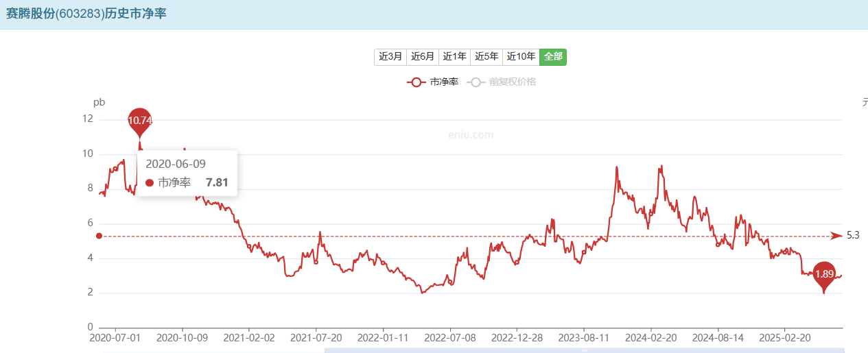868x353 pixels.
Task: Switch to 近5年 time range
Action: pyautogui.click(x=486, y=57)
